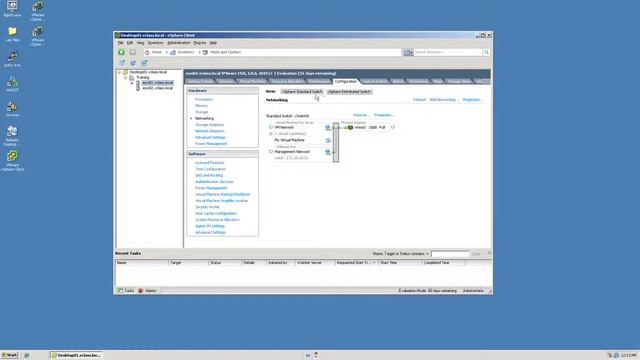Click the green Back navigation arrow
640x360 pixels.
tap(121, 52)
